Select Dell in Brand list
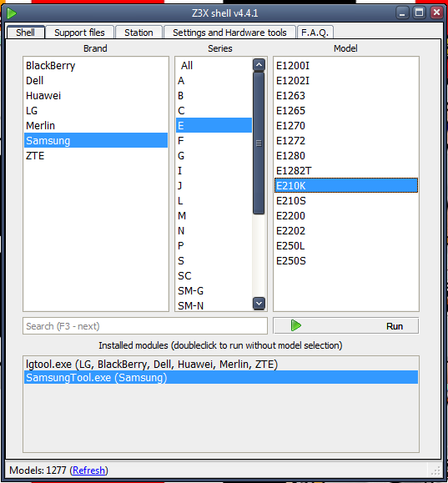Image resolution: width=448 pixels, height=483 pixels. click(96, 81)
